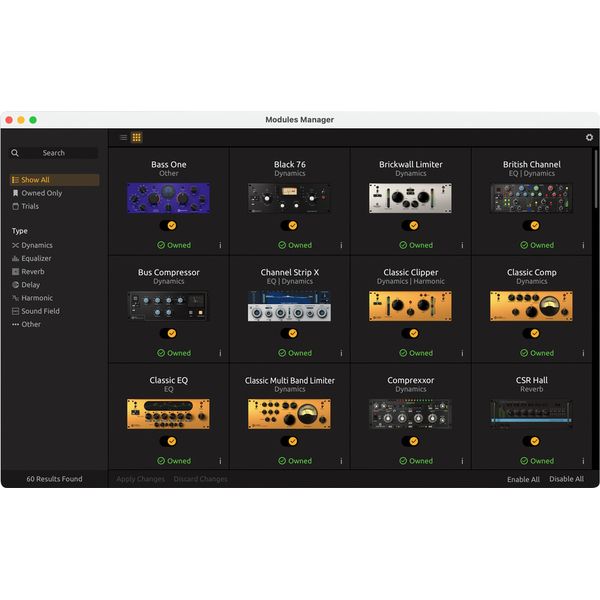Toggle Classic EQ module switch
The height and width of the screenshot is (600, 600).
[168, 441]
